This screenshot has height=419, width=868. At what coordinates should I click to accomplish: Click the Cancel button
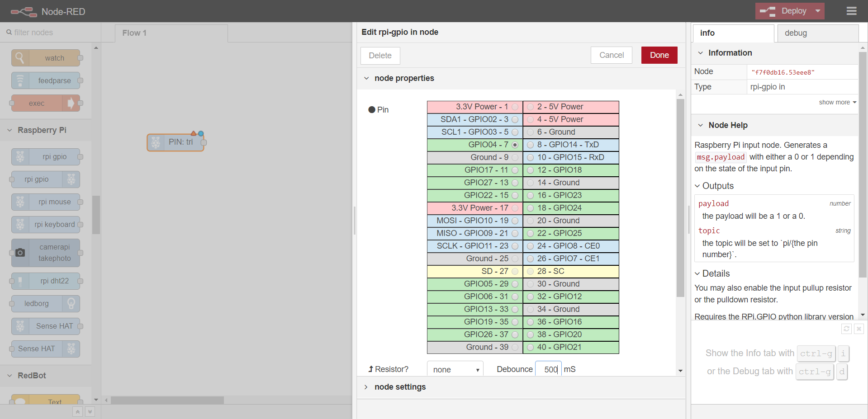[x=612, y=55]
